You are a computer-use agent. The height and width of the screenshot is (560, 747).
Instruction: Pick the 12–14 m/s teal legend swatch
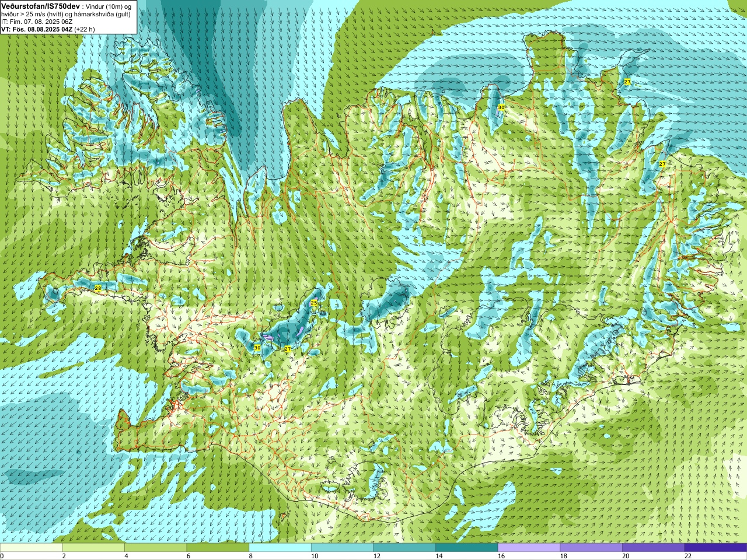[x=404, y=548]
